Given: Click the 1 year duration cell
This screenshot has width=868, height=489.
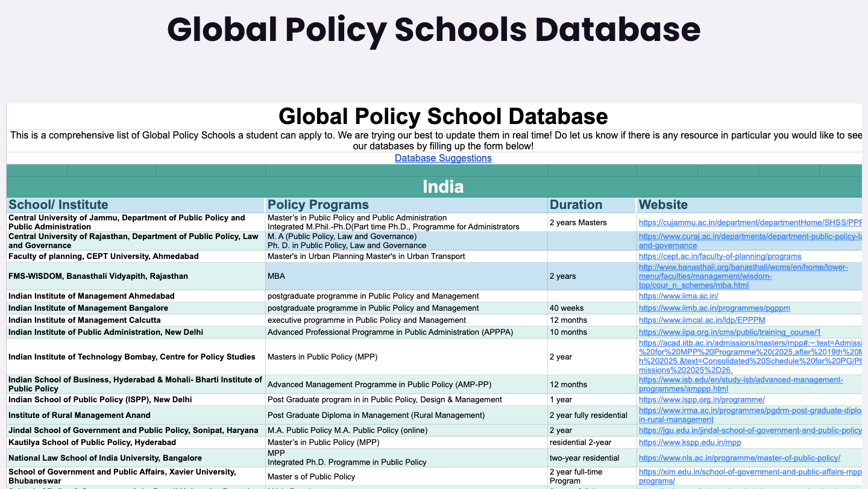Looking at the screenshot, I should click(592, 399).
